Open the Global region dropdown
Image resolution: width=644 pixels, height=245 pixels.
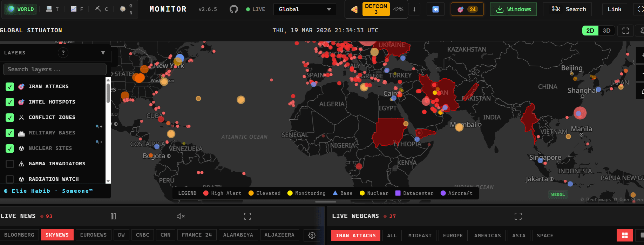pos(305,9)
